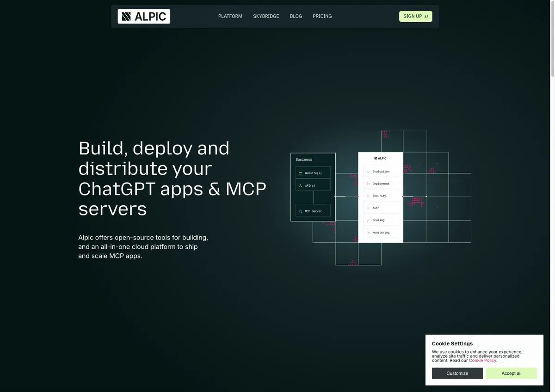The image size is (555, 392).
Task: Click the API(s) node icon
Action: click(x=301, y=185)
